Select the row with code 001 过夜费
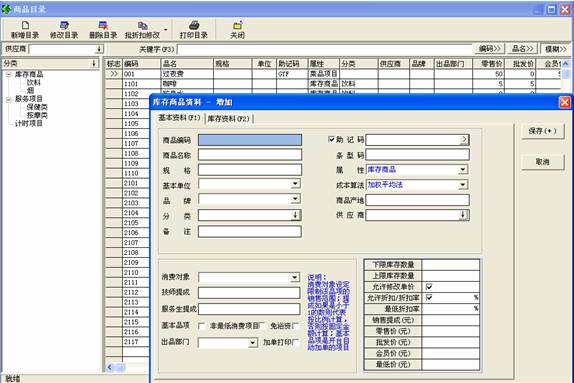The height and width of the screenshot is (383, 574). (x=333, y=74)
